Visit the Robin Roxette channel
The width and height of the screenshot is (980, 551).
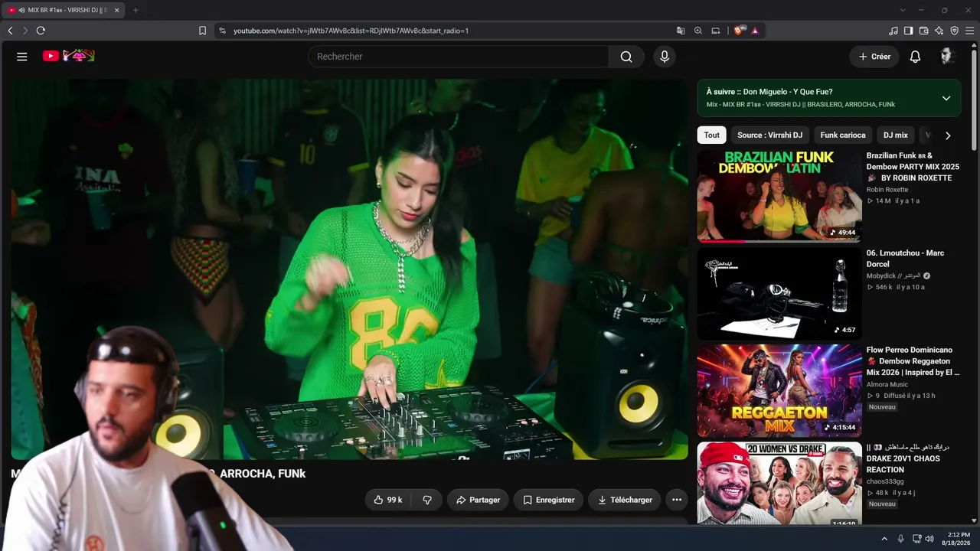(887, 190)
